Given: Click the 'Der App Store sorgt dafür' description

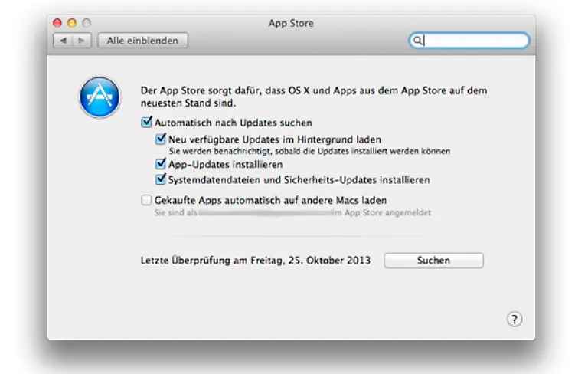Looking at the screenshot, I should 314,97.
